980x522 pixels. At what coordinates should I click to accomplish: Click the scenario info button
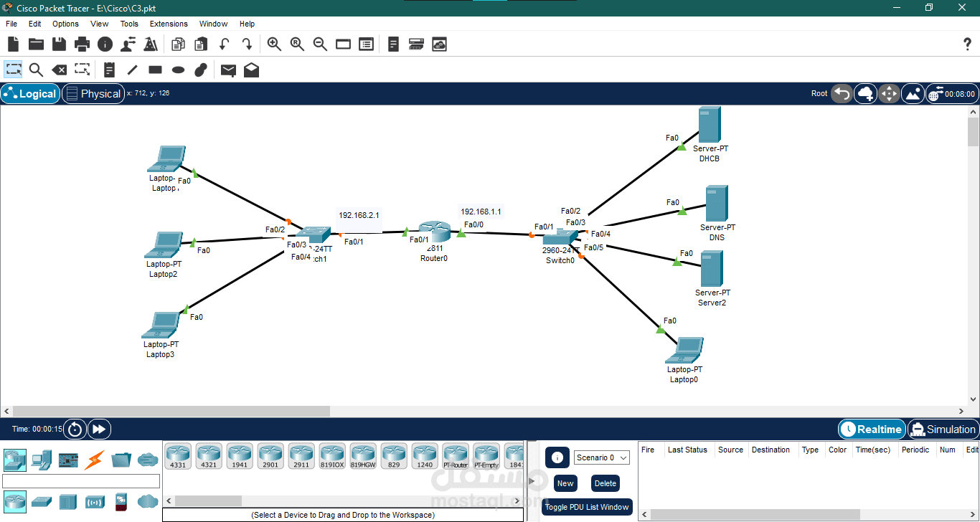pos(557,457)
